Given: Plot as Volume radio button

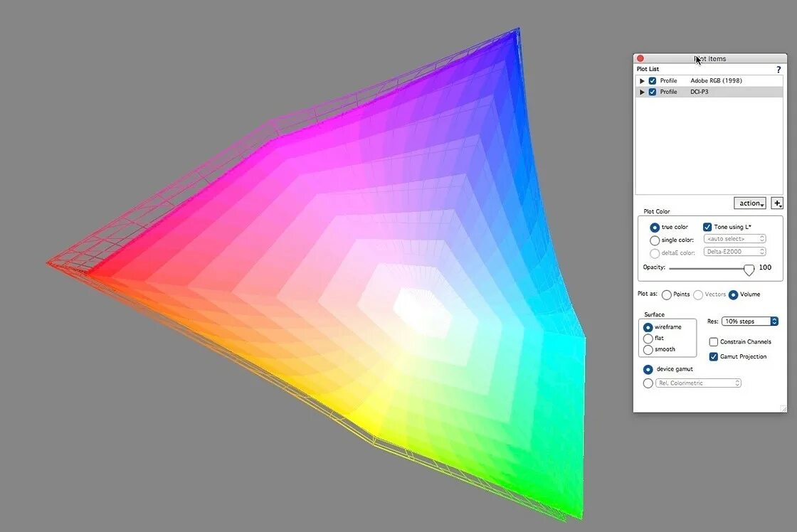Looking at the screenshot, I should coord(733,294).
